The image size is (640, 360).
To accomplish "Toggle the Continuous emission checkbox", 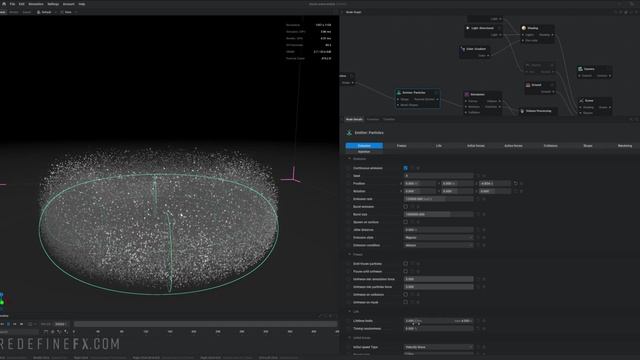I will [x=405, y=168].
